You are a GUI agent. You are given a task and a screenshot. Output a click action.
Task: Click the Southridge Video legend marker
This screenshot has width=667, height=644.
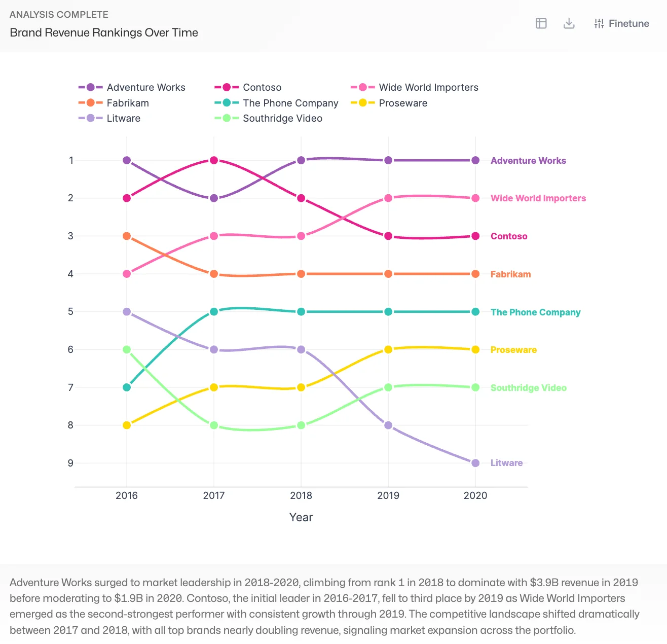tap(226, 118)
